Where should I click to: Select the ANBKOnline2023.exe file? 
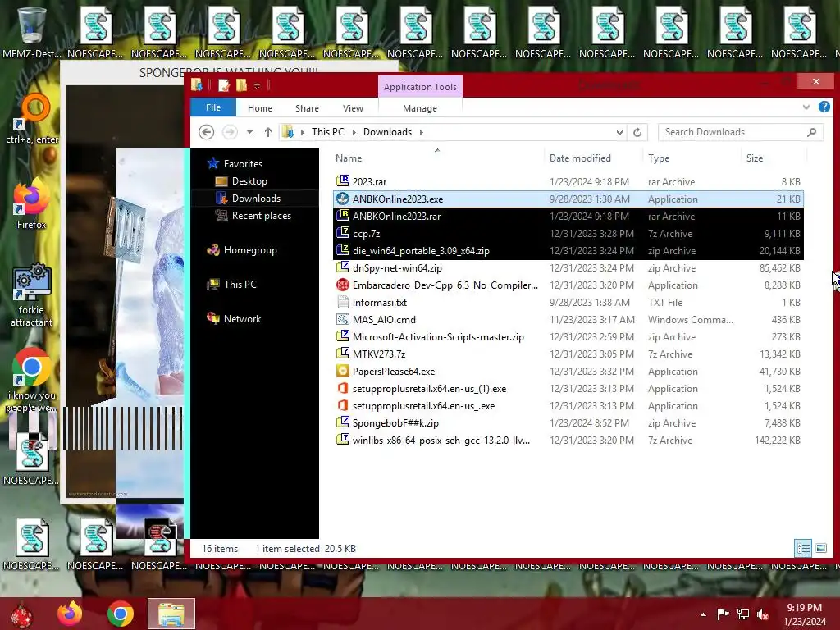[568, 199]
